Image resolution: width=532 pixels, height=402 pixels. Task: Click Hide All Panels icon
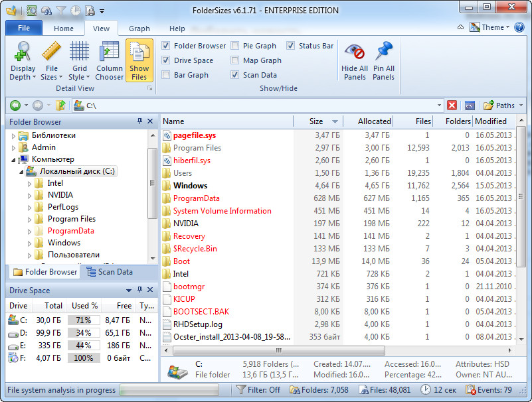pos(355,60)
